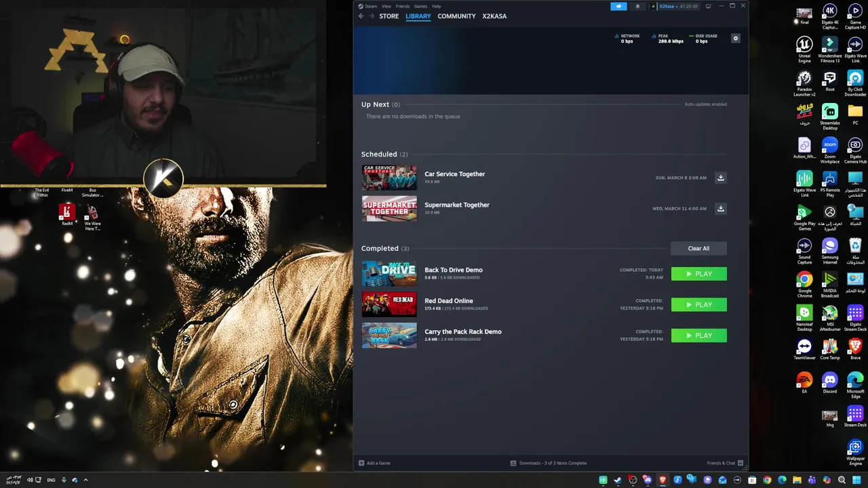Open Steam announcements megaphone button
Image resolution: width=868 pixels, height=488 pixels.
(x=618, y=6)
